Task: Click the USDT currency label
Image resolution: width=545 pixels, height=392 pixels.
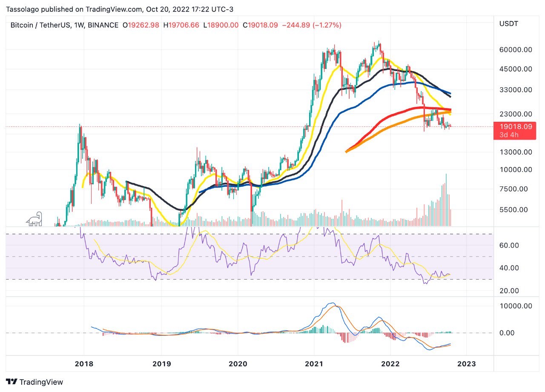Action: (x=508, y=24)
